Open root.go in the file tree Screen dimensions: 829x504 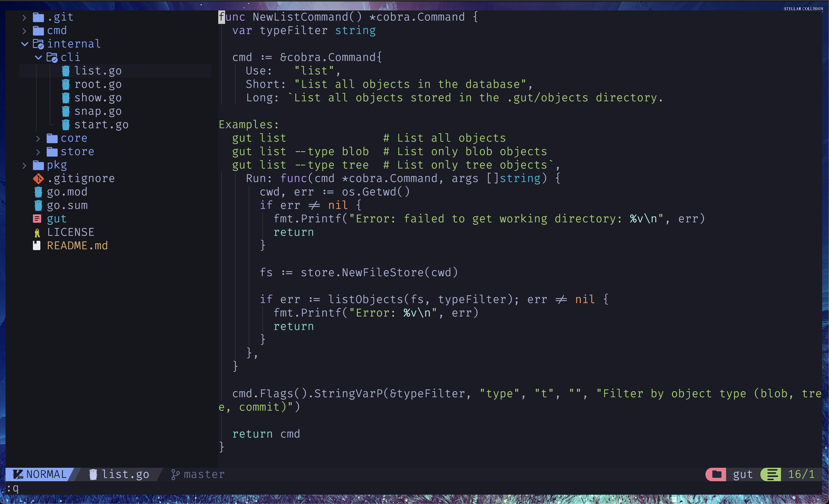click(98, 85)
